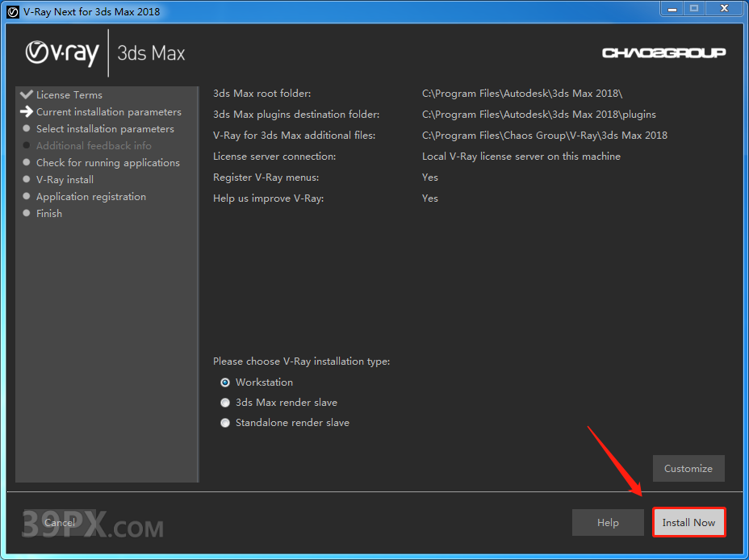Click Yes value for Help us improve V-Ray
Viewport: 749px width, 560px height.
coord(430,199)
